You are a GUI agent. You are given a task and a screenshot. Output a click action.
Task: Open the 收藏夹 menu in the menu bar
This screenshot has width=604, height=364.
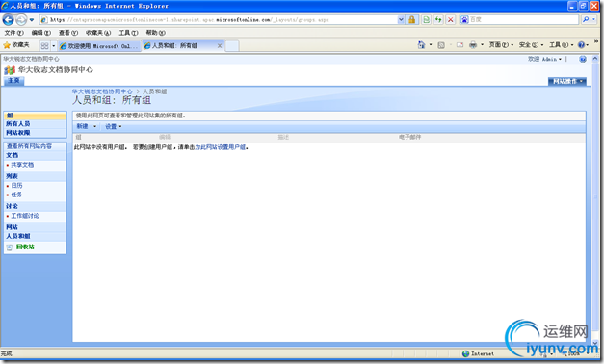(x=98, y=33)
